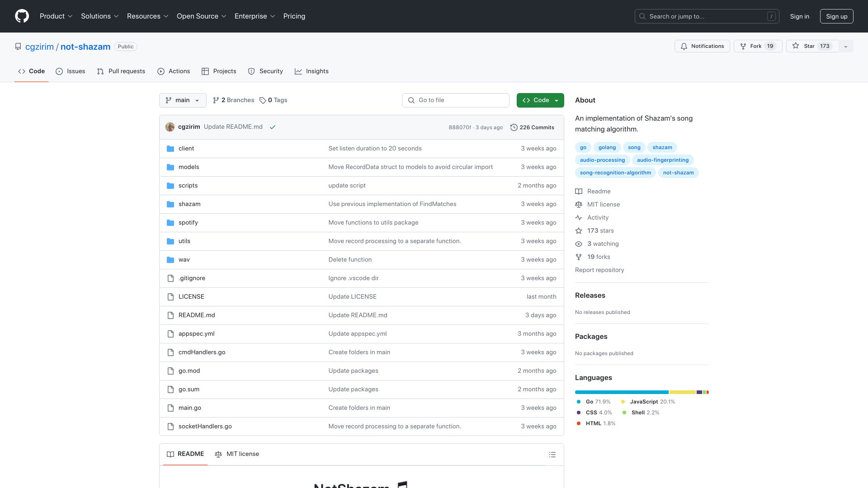Click the wav folder icon
The height and width of the screenshot is (488, 868).
point(170,260)
